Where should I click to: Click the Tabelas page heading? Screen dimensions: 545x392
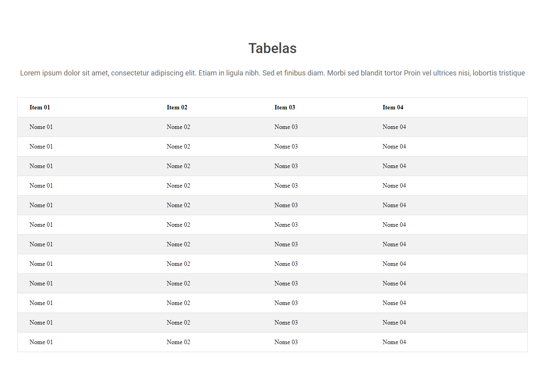(272, 48)
